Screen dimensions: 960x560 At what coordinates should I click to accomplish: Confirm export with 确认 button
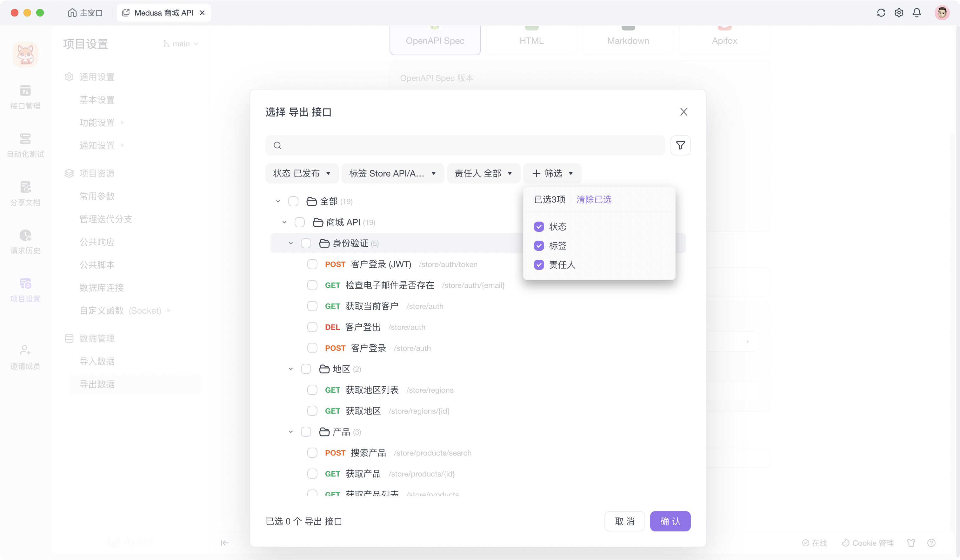(x=670, y=521)
